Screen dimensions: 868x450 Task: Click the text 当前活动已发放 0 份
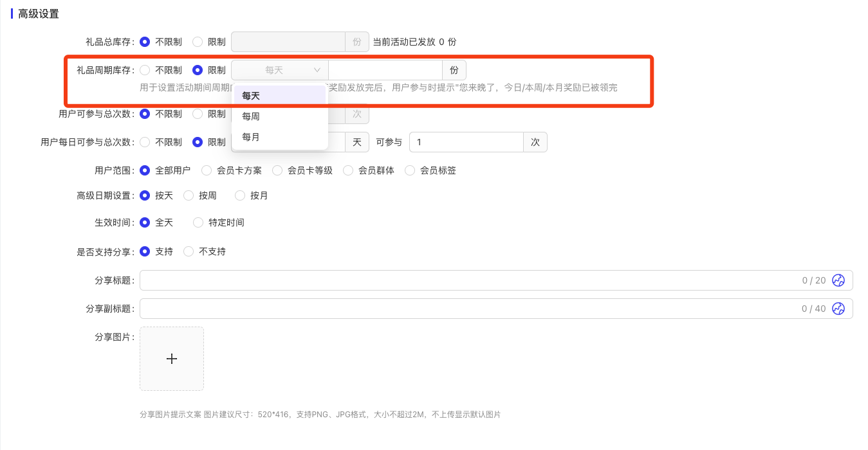(x=415, y=42)
